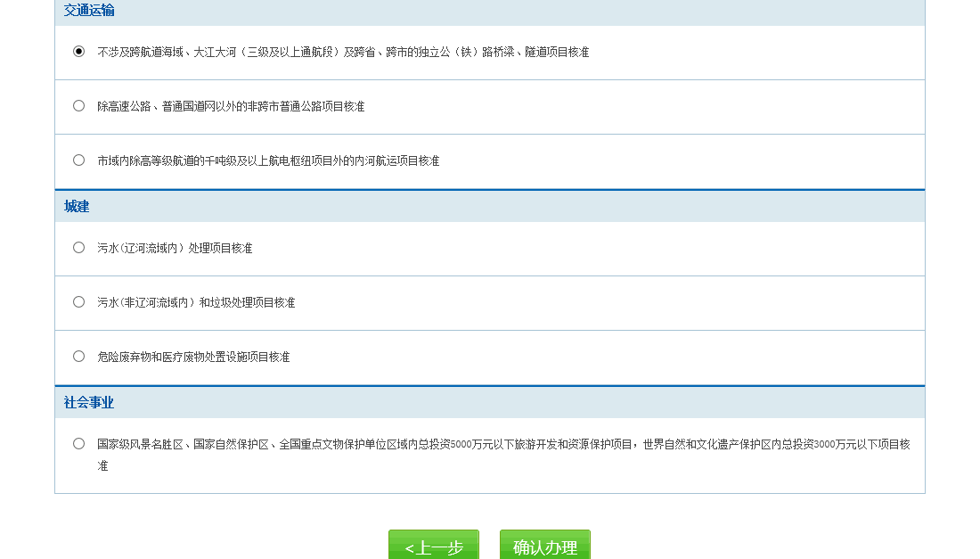
Task: Click the 城建 section header
Action: (77, 207)
